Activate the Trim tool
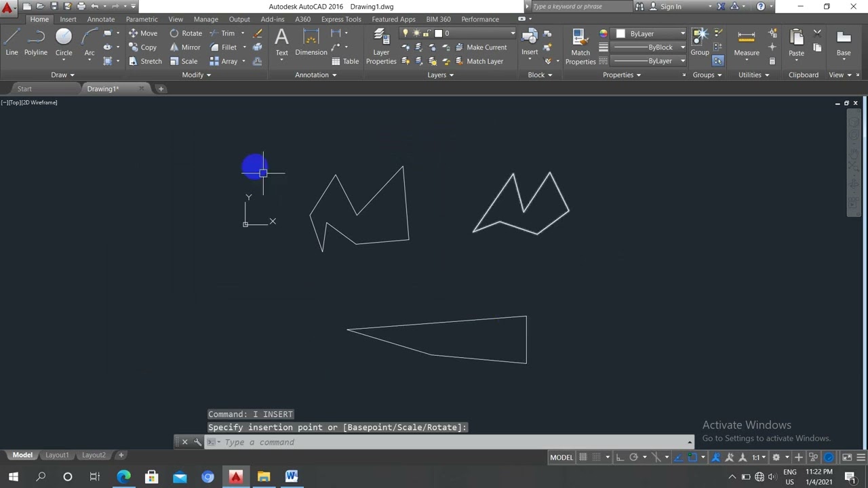 tap(222, 33)
